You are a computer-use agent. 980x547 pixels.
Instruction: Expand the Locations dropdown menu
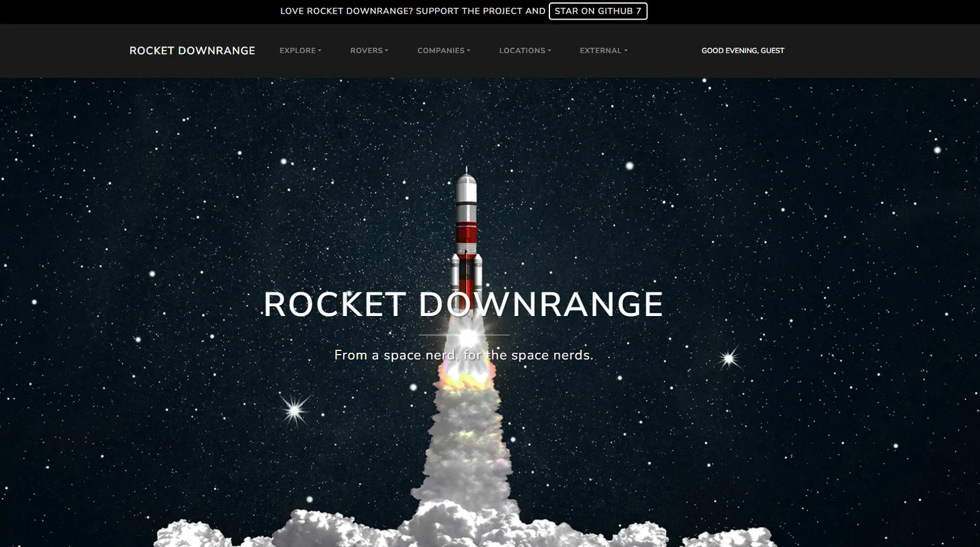pos(525,51)
